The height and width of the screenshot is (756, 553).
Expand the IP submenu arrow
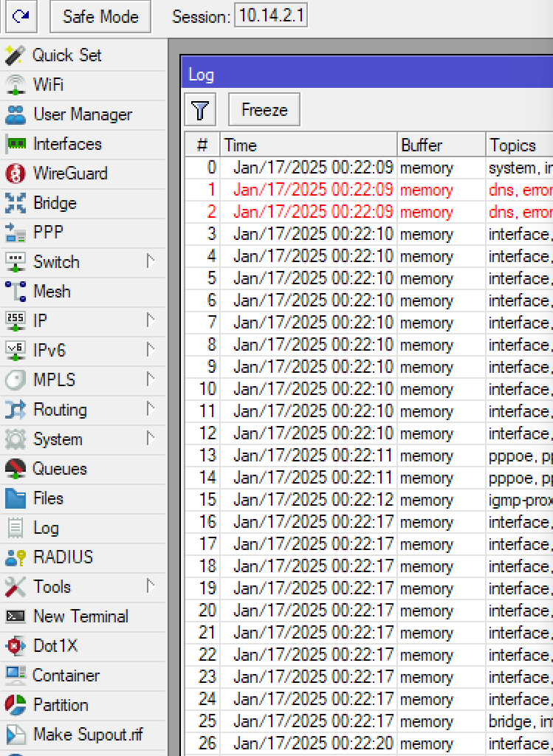click(151, 320)
